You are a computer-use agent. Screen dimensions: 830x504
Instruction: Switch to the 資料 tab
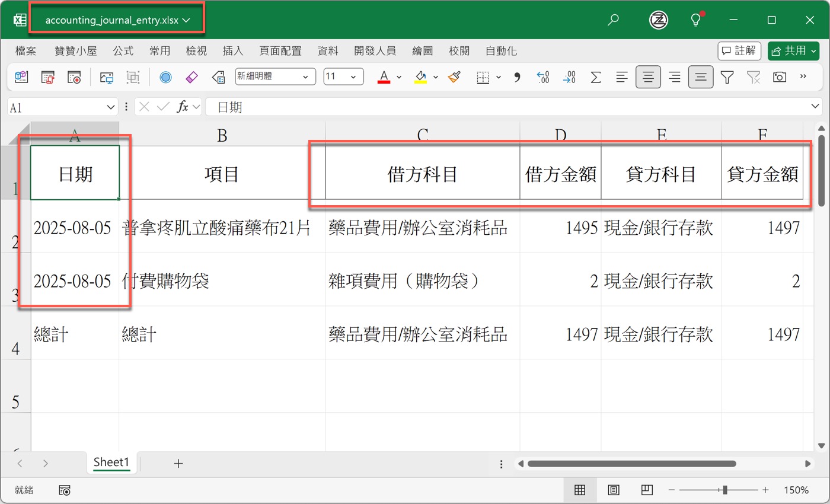tap(328, 51)
